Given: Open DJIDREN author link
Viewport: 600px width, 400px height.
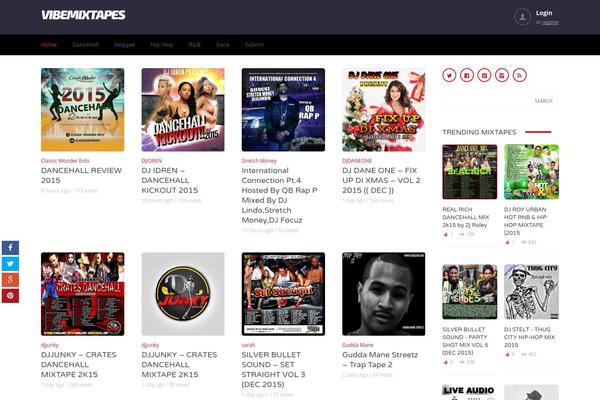Looking at the screenshot, I should [x=152, y=161].
